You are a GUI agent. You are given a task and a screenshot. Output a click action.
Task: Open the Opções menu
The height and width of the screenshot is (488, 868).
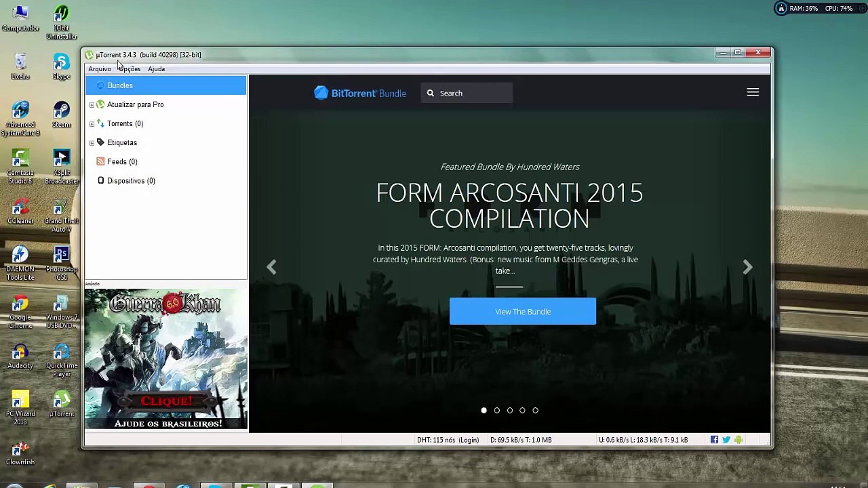[x=129, y=68]
